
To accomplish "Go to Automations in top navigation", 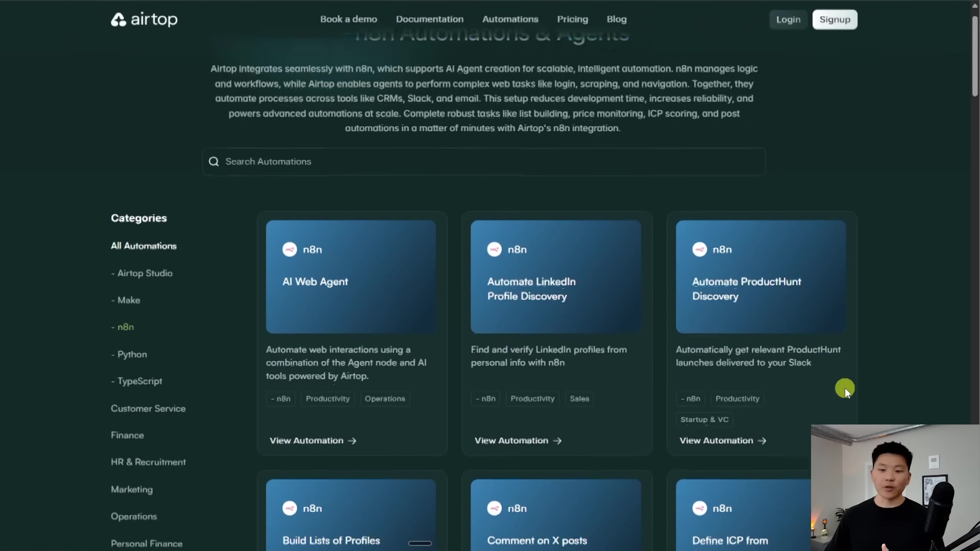I will pos(510,19).
